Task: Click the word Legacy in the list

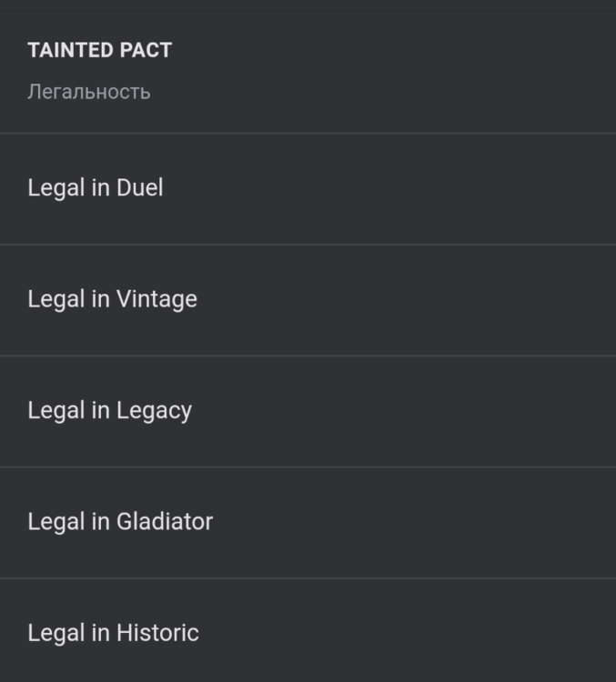Action: click(x=154, y=410)
